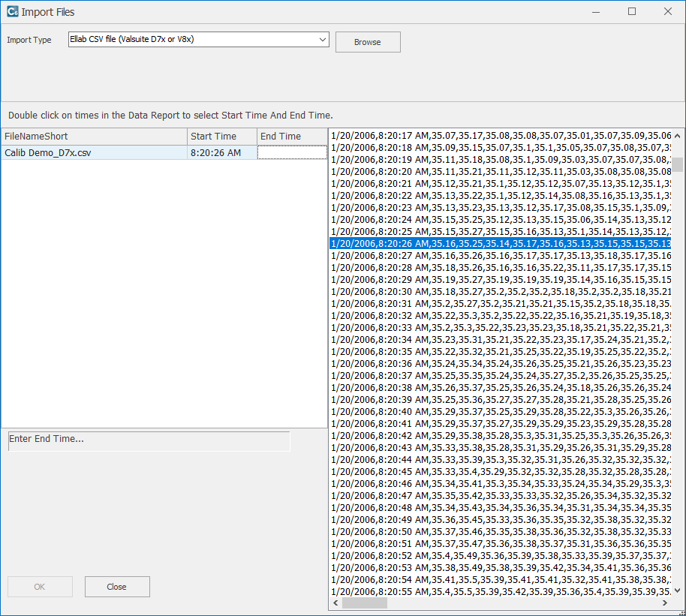
Task: Select the data row with time 8:20:47 AM
Action: tap(501, 496)
